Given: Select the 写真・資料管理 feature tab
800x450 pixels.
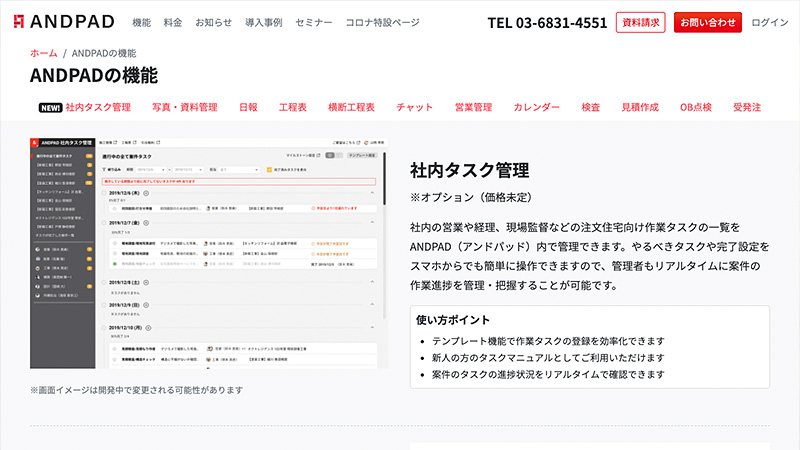Looking at the screenshot, I should click(x=185, y=107).
